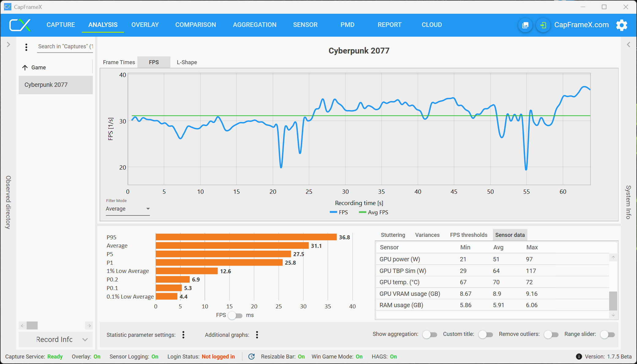This screenshot has height=364, width=637.
Task: Open the three-dot menu beside the Captures search
Action: pos(26,47)
